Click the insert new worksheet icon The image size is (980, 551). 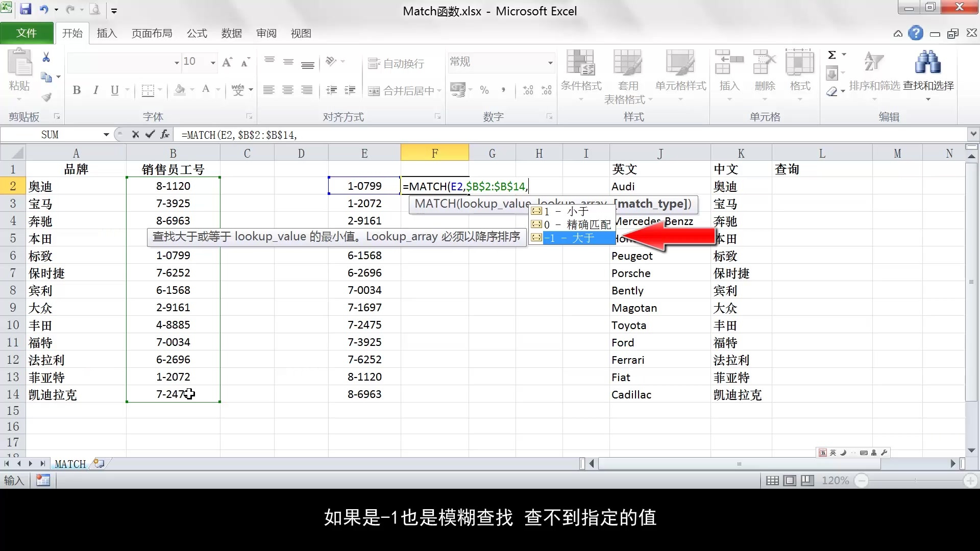99,464
